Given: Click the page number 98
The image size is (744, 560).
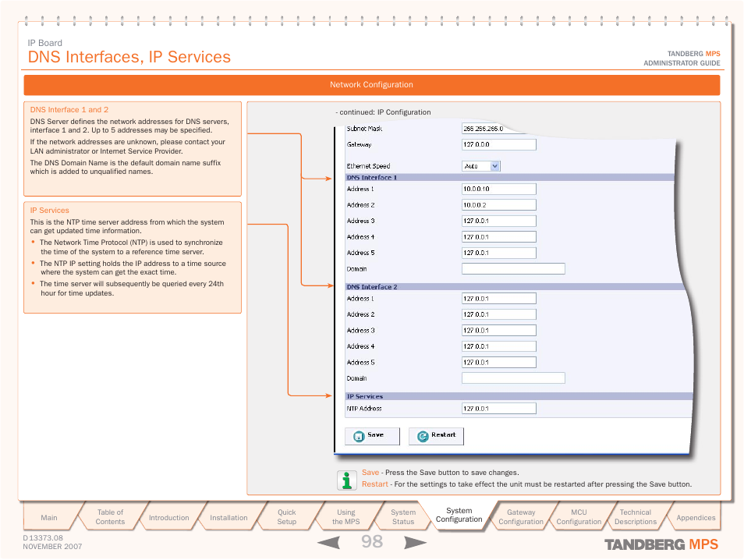Looking at the screenshot, I should pyautogui.click(x=371, y=541).
